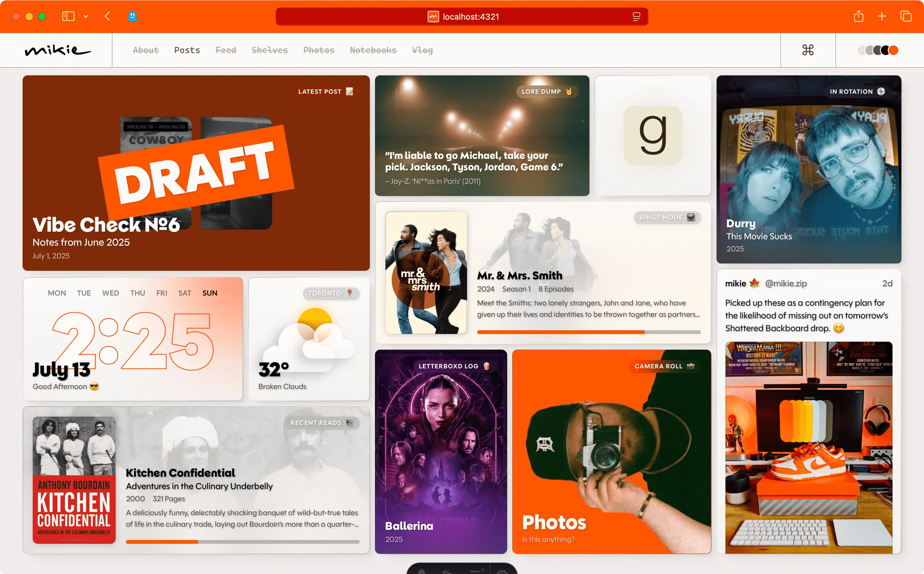Click the blue ghost favicon next to back button
The height and width of the screenshot is (574, 924).
coord(132,16)
